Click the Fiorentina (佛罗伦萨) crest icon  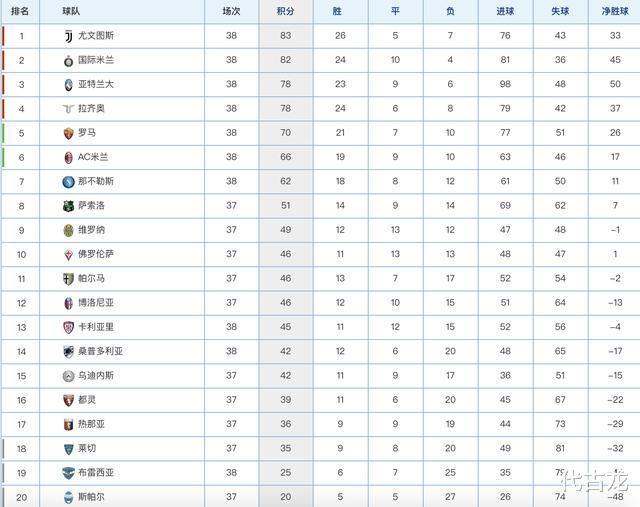click(68, 254)
